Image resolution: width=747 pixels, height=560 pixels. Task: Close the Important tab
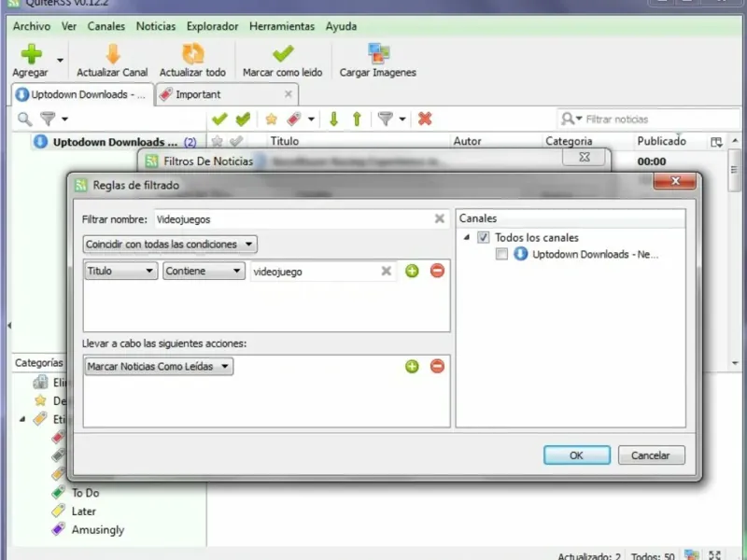(289, 94)
